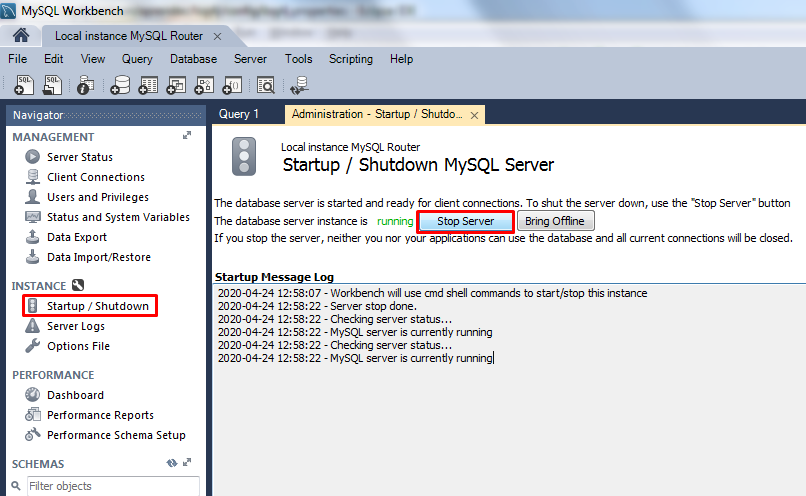Click the Options File wrench icon
This screenshot has width=806, height=496.
32,345
